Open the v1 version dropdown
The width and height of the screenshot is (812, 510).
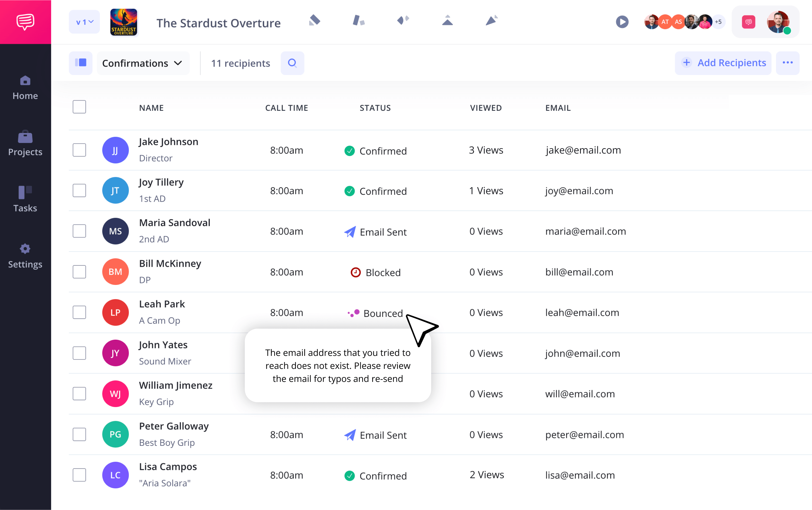click(x=84, y=22)
